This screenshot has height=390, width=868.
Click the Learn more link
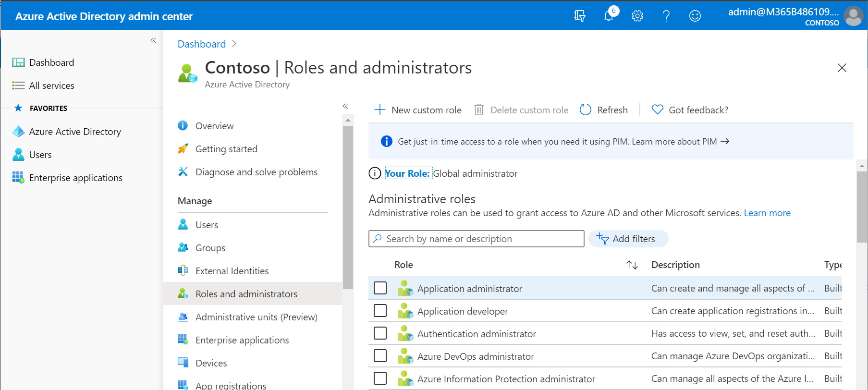tap(767, 213)
